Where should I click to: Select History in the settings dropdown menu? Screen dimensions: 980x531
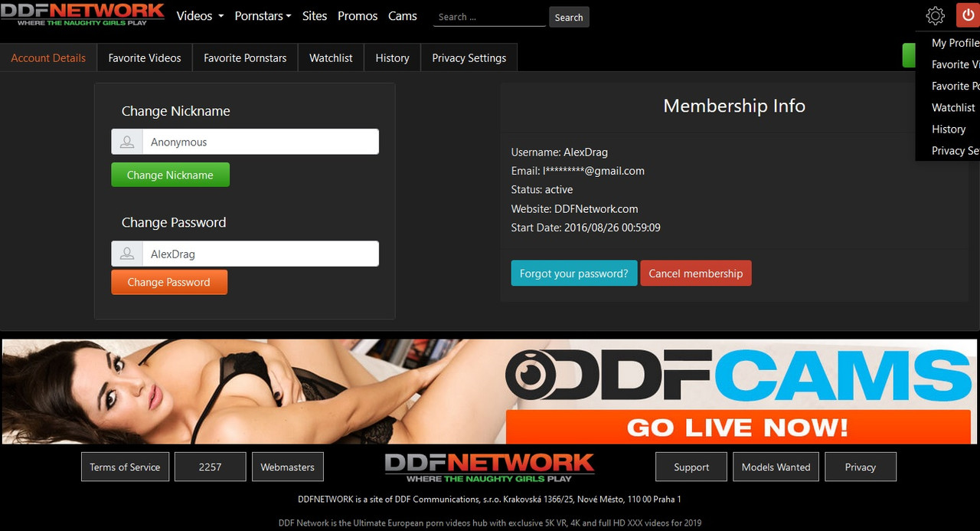[x=949, y=129]
